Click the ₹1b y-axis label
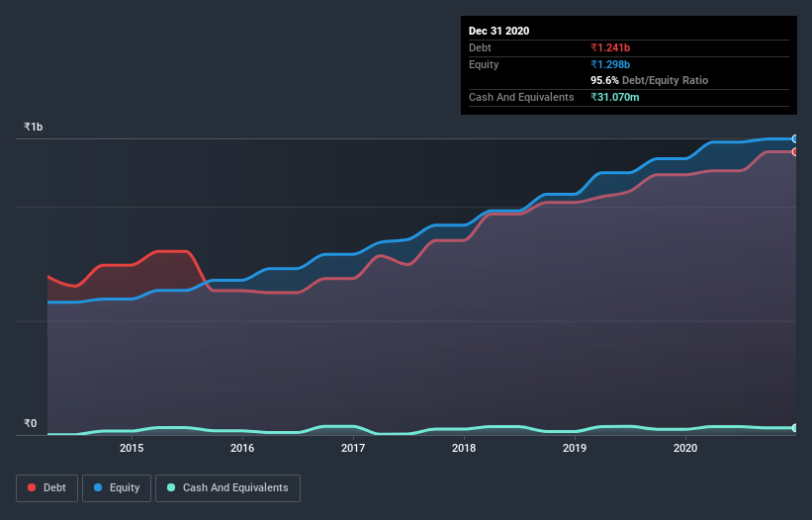 pos(34,127)
